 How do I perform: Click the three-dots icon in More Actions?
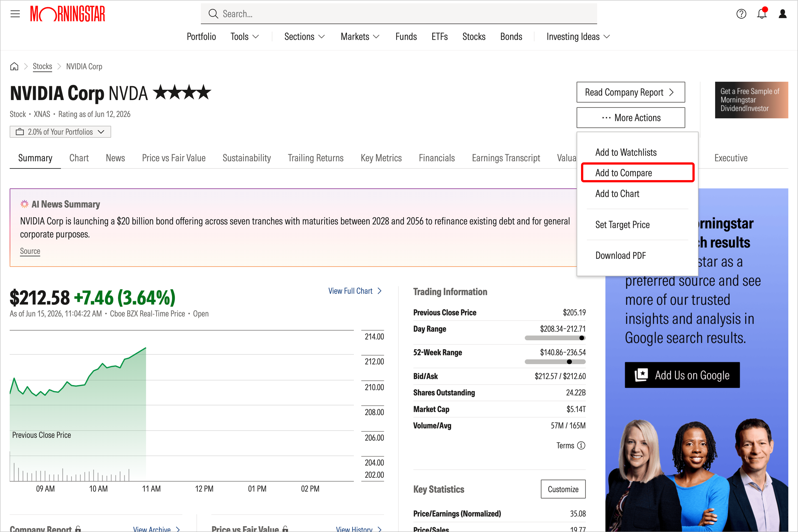click(606, 118)
